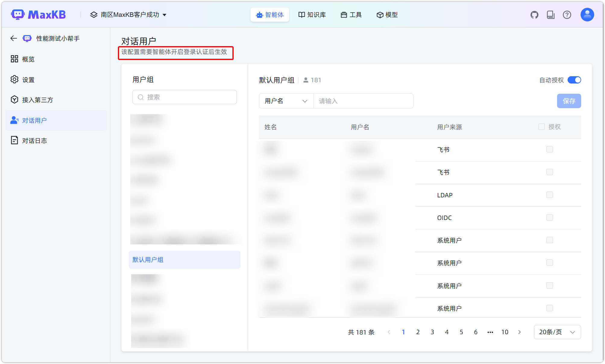Go to page 10 of the user list
This screenshot has height=364, width=605.
(505, 332)
